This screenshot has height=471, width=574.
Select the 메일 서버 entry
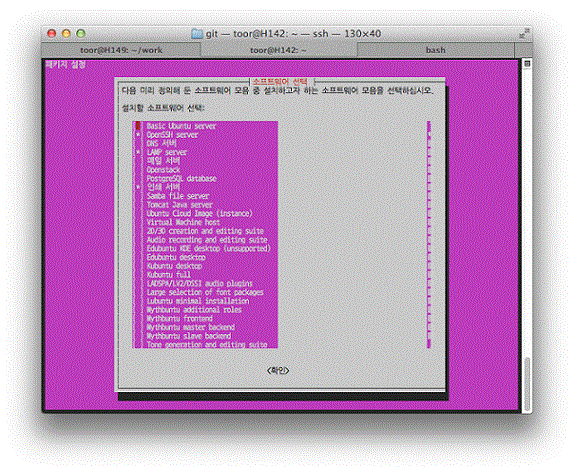point(163,161)
